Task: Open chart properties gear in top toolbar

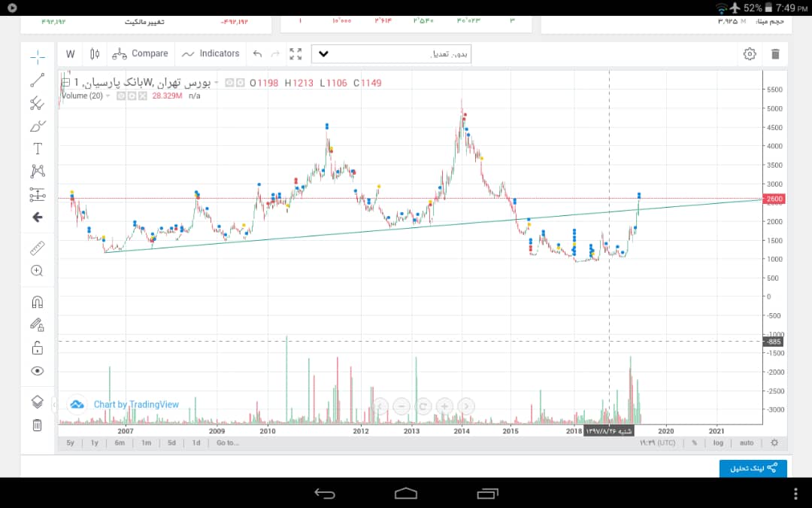Action: pyautogui.click(x=750, y=54)
